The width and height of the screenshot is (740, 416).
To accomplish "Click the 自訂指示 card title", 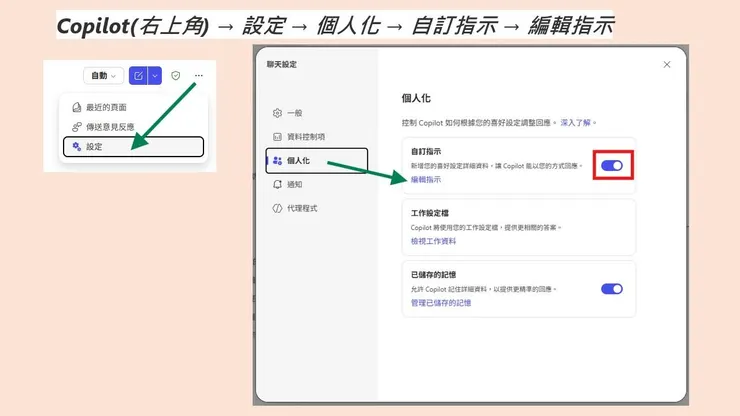I will point(426,152).
